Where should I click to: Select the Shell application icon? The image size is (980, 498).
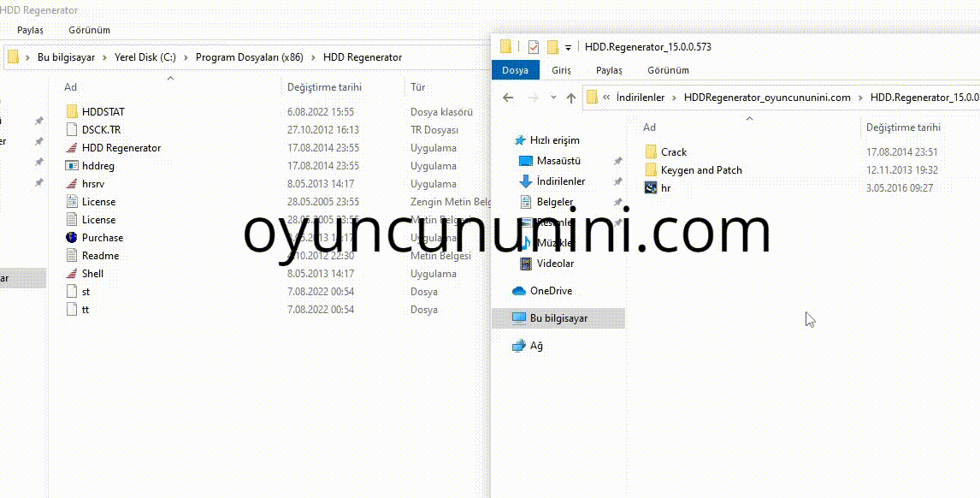point(72,274)
